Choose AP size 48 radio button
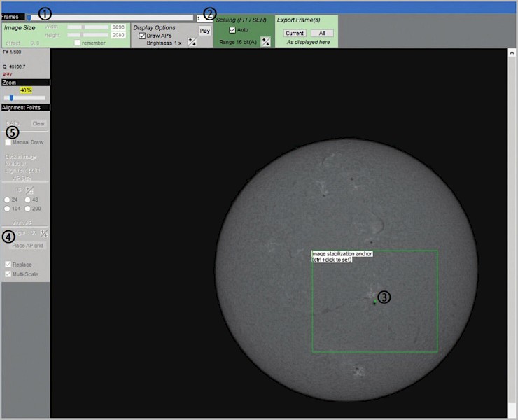 [28, 199]
